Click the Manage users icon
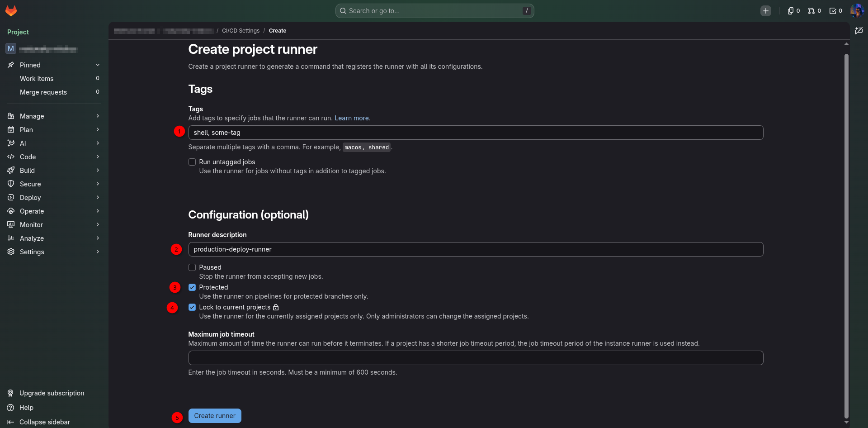This screenshot has height=428, width=868. click(11, 116)
